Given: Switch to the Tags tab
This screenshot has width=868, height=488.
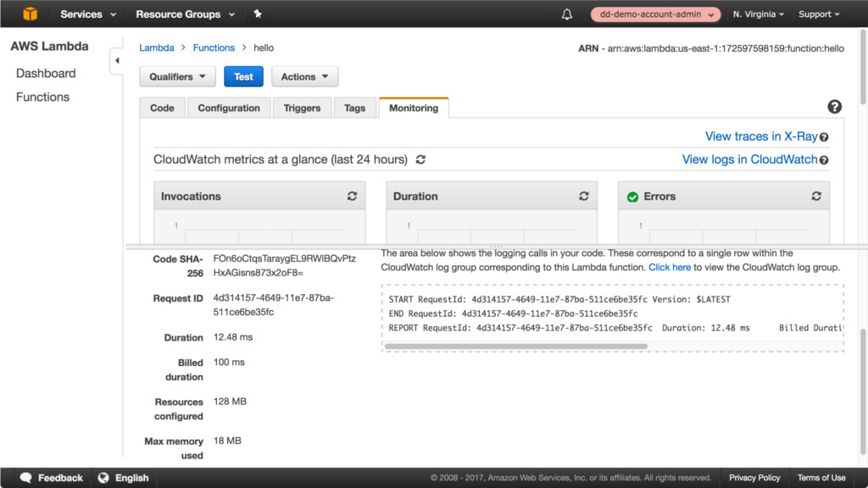Looking at the screenshot, I should coord(355,108).
